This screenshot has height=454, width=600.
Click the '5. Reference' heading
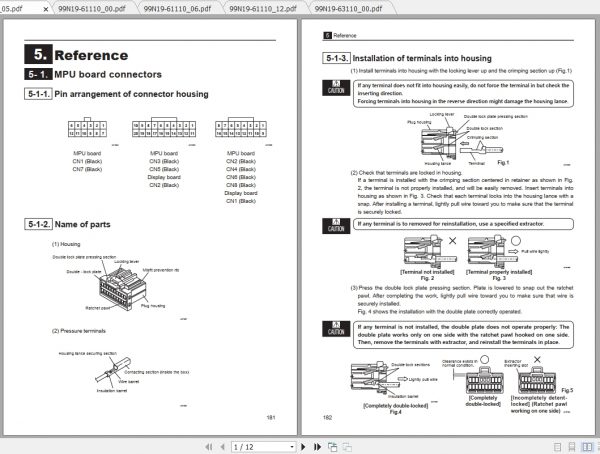coord(76,54)
